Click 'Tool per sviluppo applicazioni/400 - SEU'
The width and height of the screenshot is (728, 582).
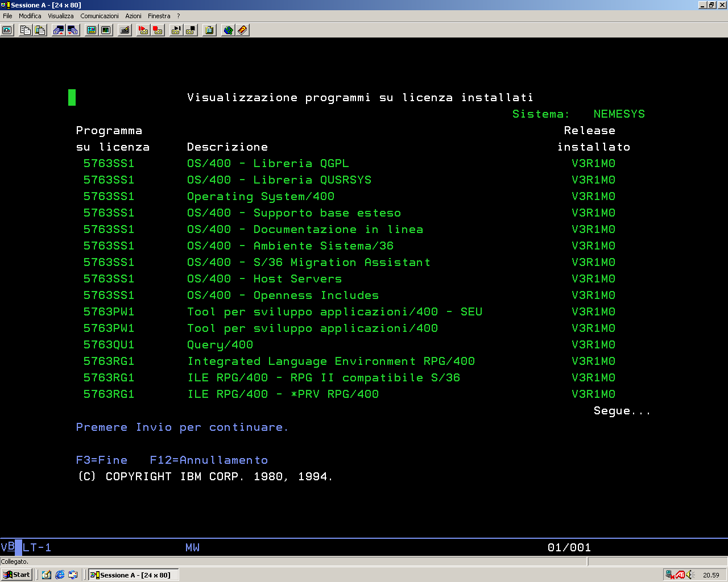[x=334, y=311]
